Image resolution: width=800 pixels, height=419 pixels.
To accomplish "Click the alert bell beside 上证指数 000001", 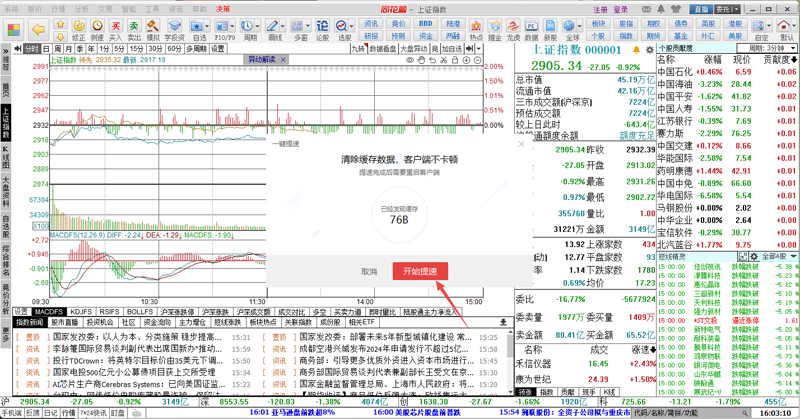I will 636,50.
